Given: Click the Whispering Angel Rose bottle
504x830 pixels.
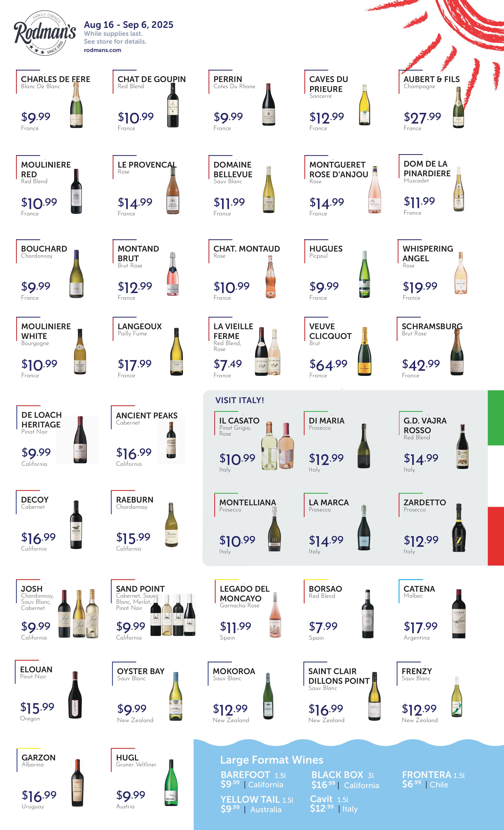Looking at the screenshot, I should tap(461, 273).
